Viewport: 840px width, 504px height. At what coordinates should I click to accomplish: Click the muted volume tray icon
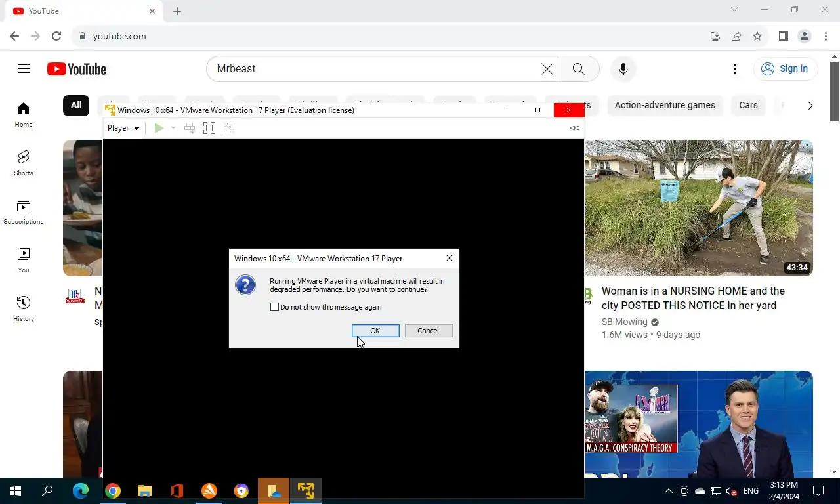click(732, 491)
